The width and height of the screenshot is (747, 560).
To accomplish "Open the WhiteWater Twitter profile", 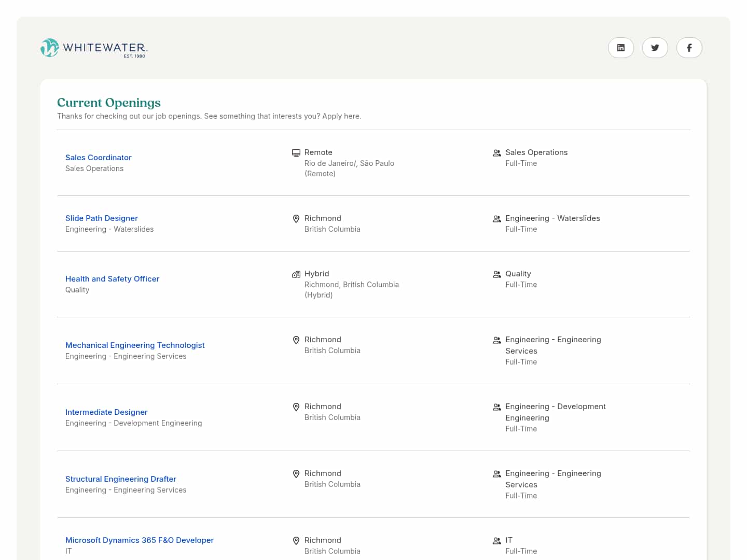I will click(x=655, y=48).
